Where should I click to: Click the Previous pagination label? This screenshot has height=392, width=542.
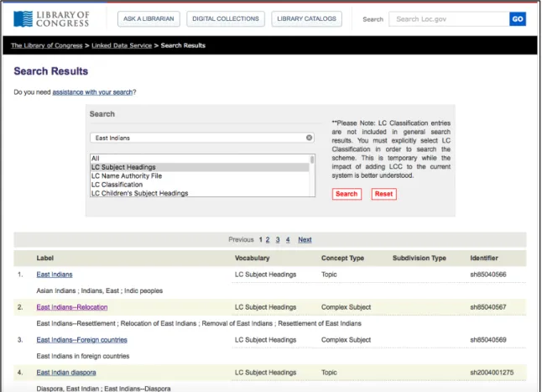click(x=241, y=239)
